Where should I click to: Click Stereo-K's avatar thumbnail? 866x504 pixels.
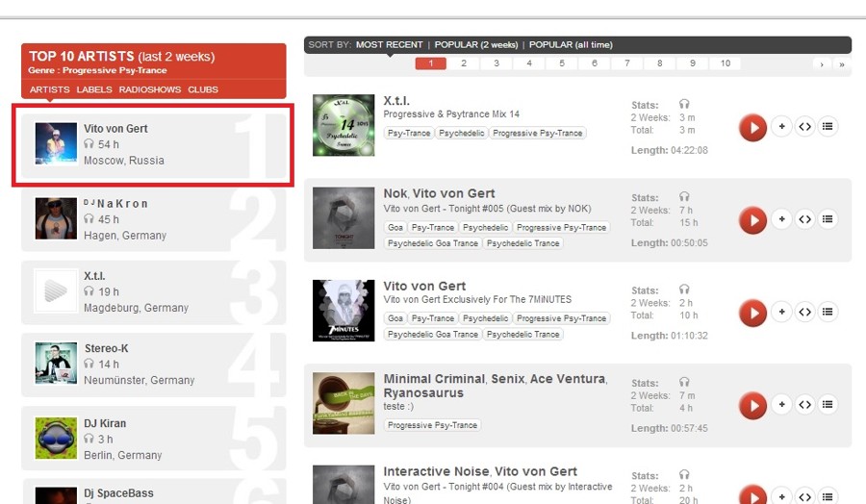(56, 364)
